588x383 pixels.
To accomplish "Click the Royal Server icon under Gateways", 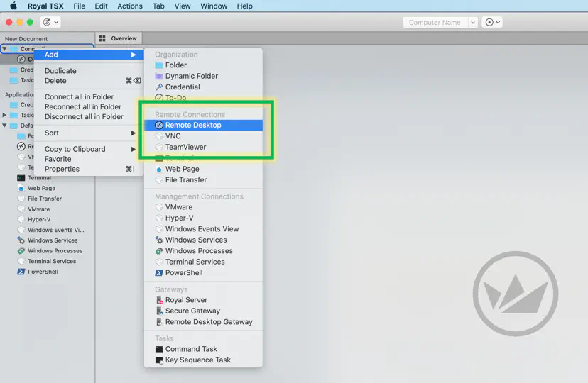I will click(159, 300).
